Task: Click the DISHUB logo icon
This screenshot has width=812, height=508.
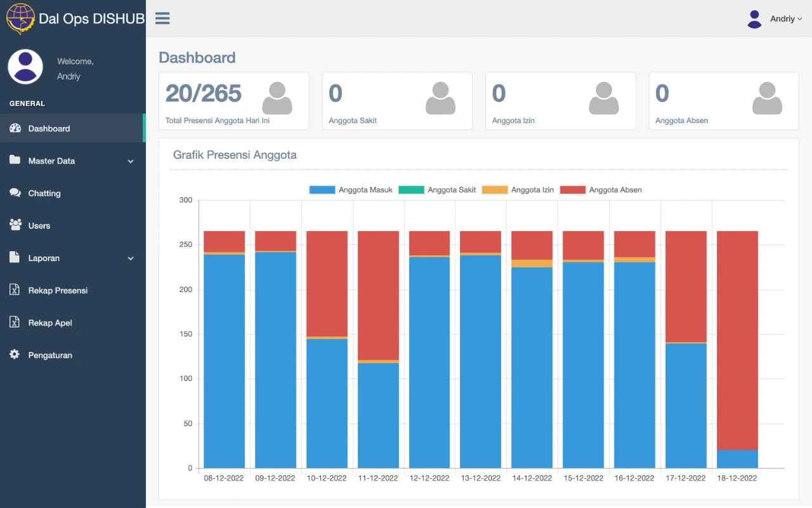Action: click(20, 18)
